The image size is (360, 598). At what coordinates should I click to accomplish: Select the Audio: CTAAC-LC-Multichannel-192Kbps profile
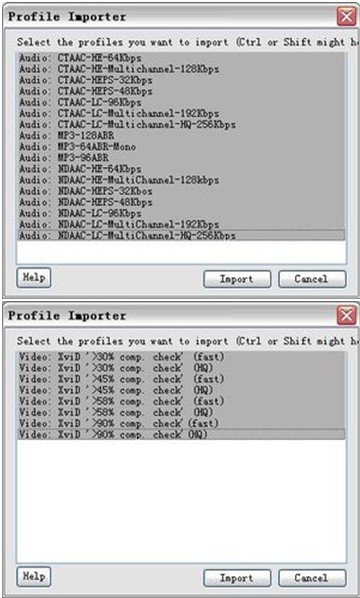[180, 114]
